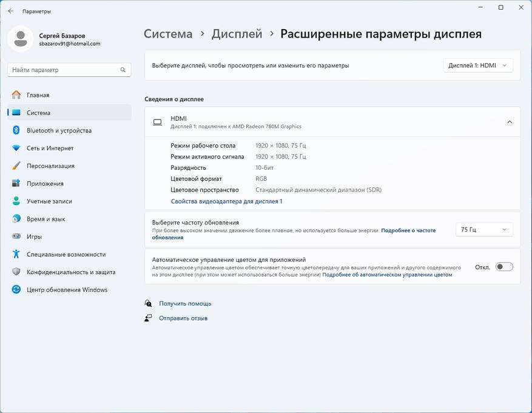Click the Bluetooth icon in the sidebar
Screen dimensions: 532x413
(x=16, y=130)
